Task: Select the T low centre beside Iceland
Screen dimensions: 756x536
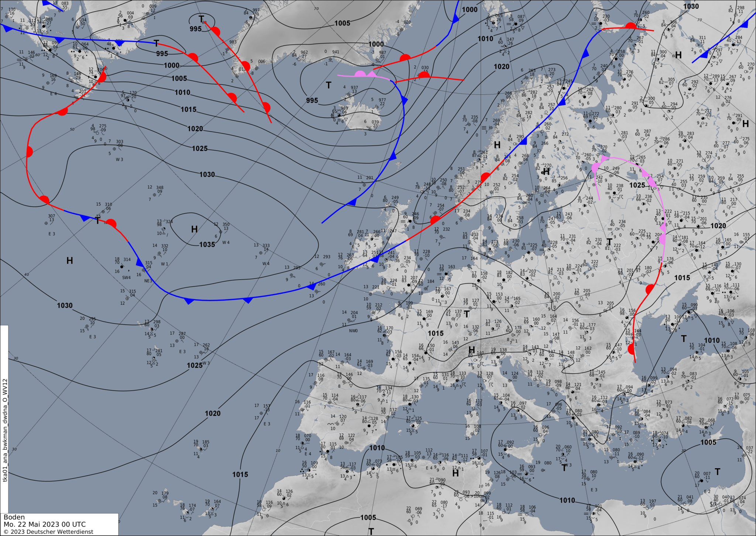Action: point(329,85)
